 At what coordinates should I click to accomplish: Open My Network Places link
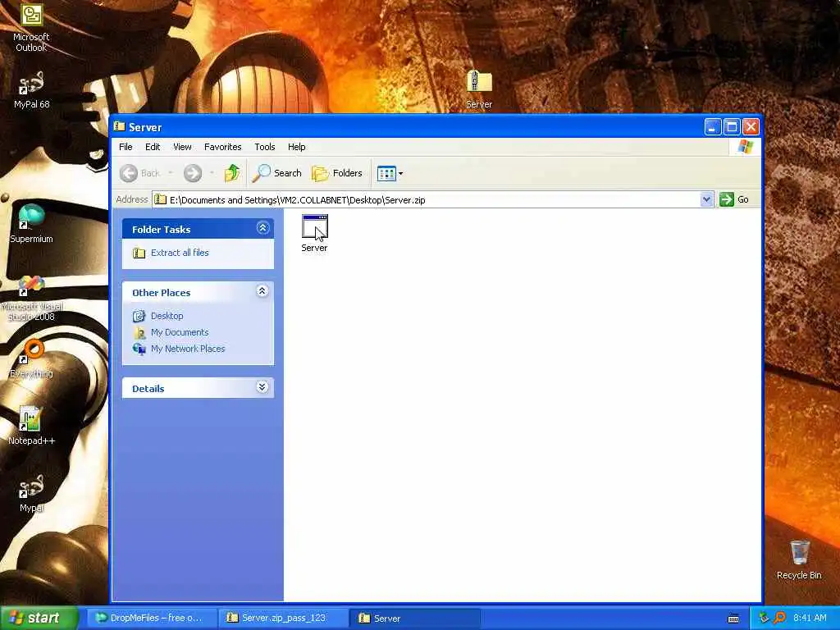(x=188, y=348)
